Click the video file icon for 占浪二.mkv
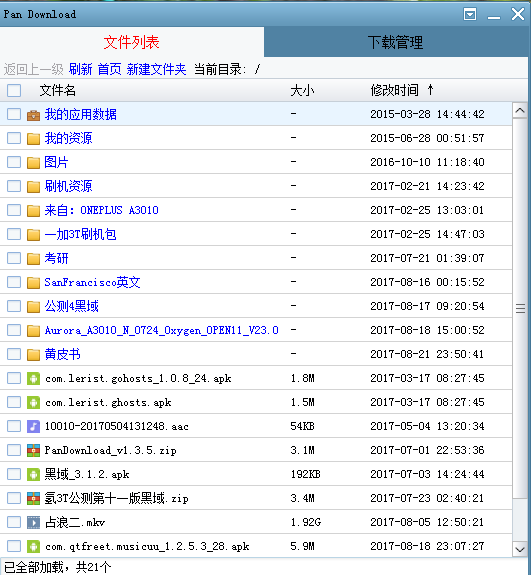Screen dimensions: 531x575 (33, 522)
